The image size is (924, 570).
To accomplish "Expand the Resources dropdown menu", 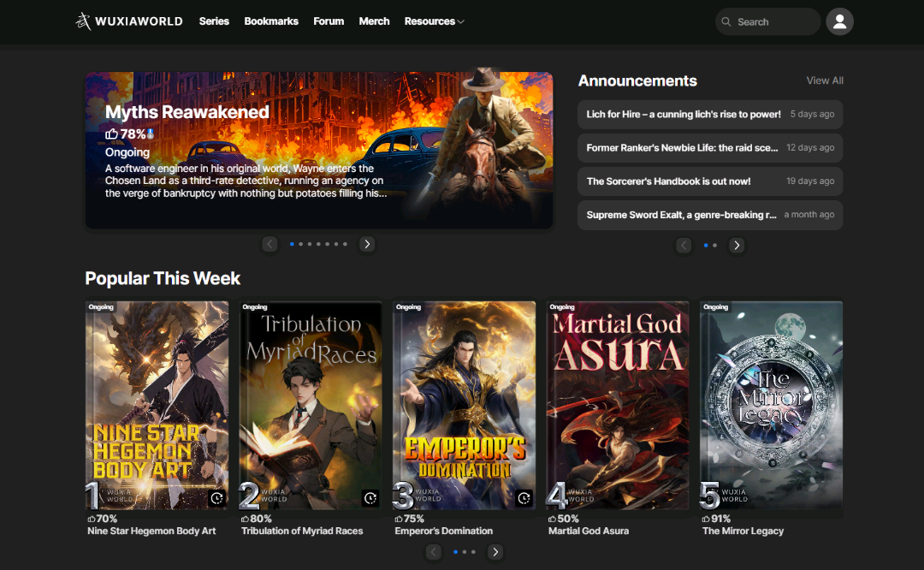I will [434, 21].
